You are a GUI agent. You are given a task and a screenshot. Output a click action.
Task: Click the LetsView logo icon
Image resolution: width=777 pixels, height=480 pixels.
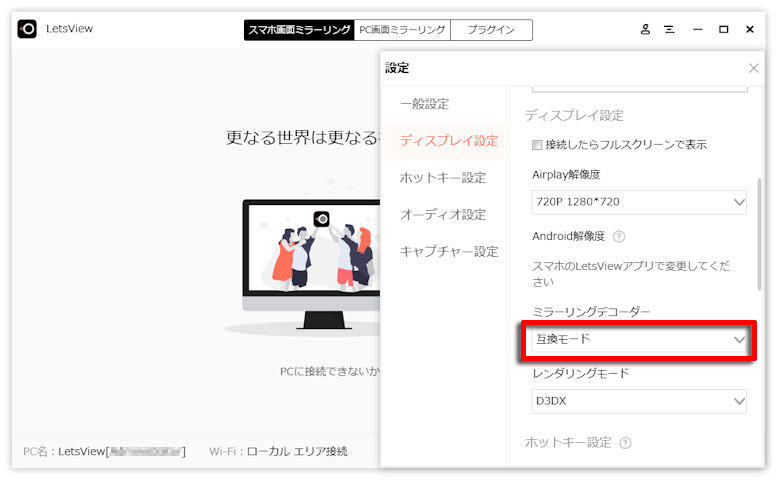click(27, 29)
